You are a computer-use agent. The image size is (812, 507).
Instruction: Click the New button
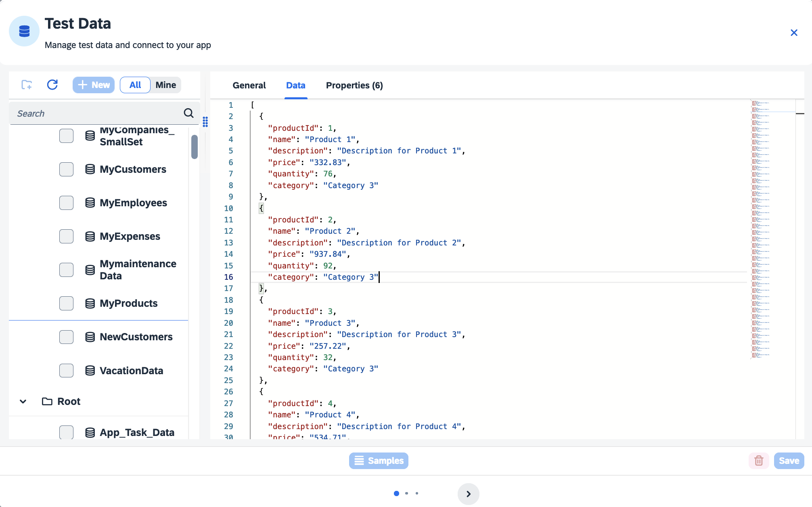pos(94,85)
